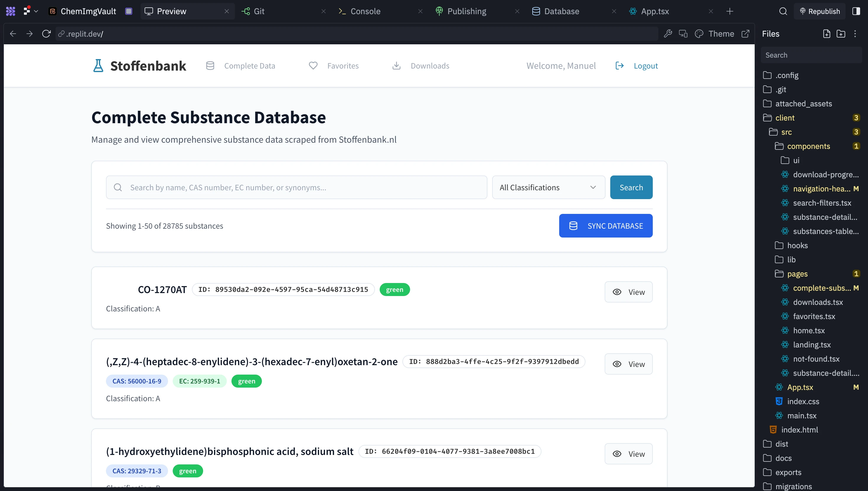The image size is (868, 491).
Task: Collapse the components folder
Action: [808, 146]
